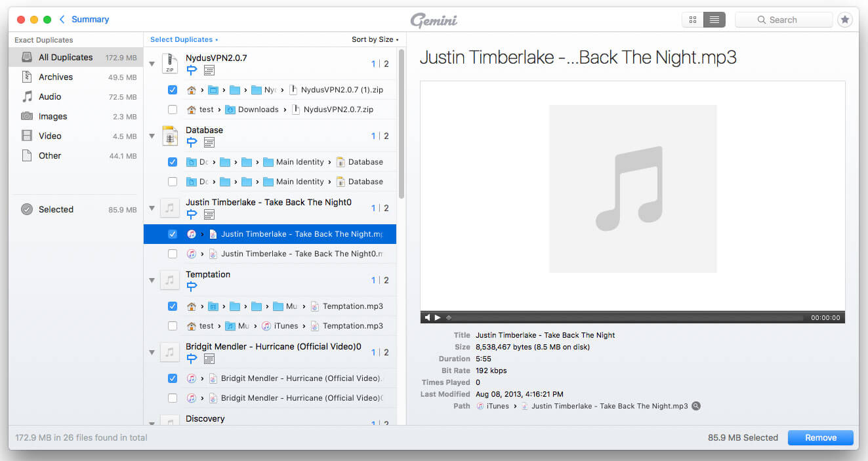
Task: Collapse Bridgit Mendler - Hurricane group
Action: coord(152,353)
